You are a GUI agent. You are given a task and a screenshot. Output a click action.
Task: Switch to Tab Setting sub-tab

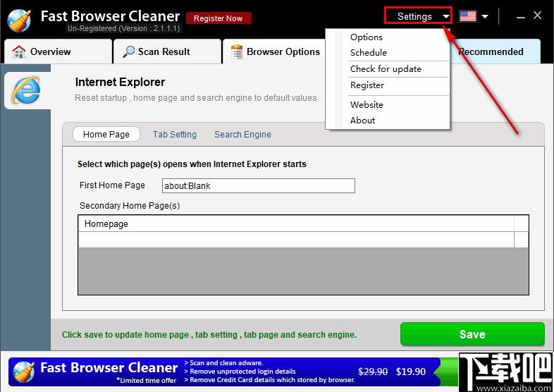[x=175, y=135]
